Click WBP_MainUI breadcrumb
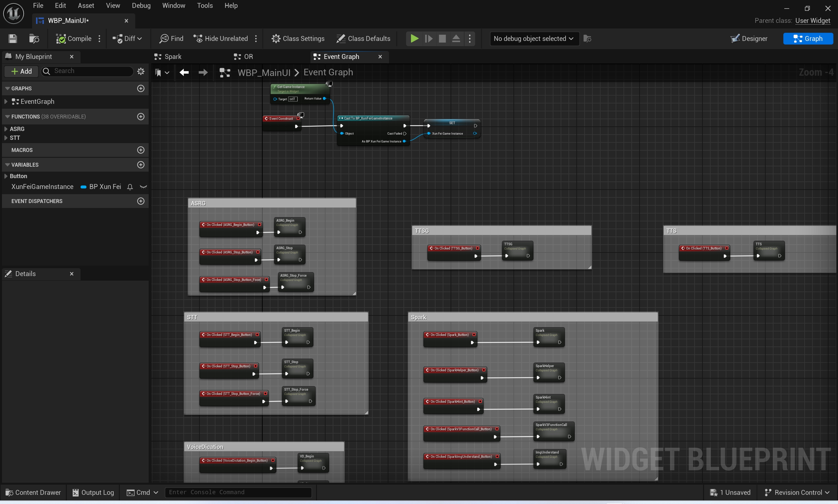This screenshot has width=838, height=504. tap(264, 73)
